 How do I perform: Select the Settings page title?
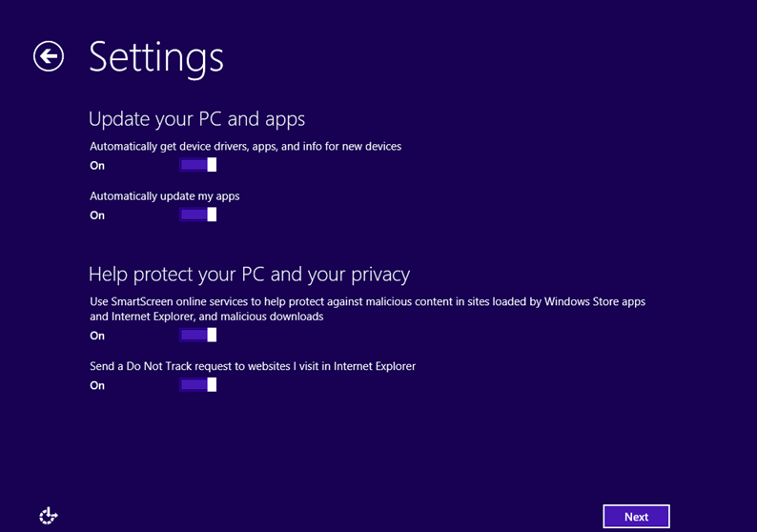point(156,58)
